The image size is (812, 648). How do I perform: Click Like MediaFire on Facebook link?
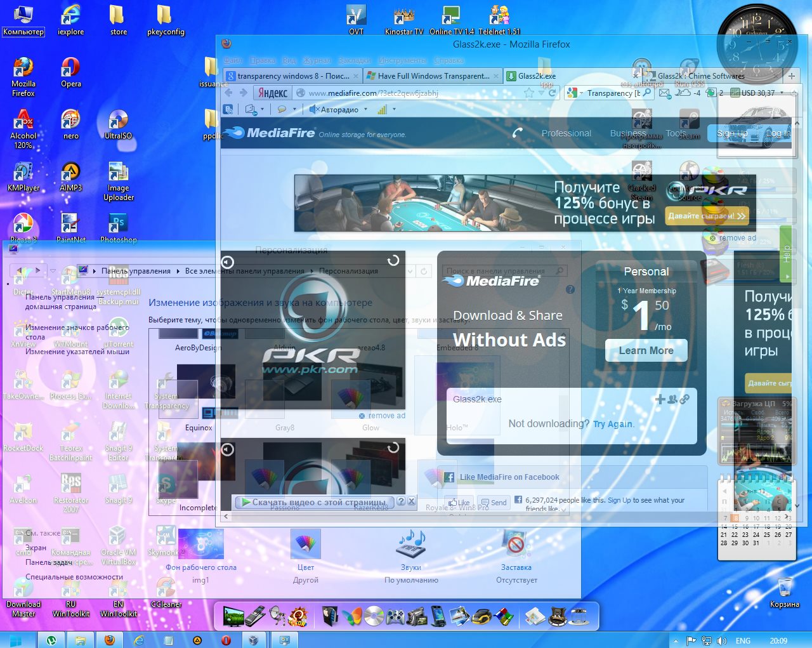(x=509, y=477)
